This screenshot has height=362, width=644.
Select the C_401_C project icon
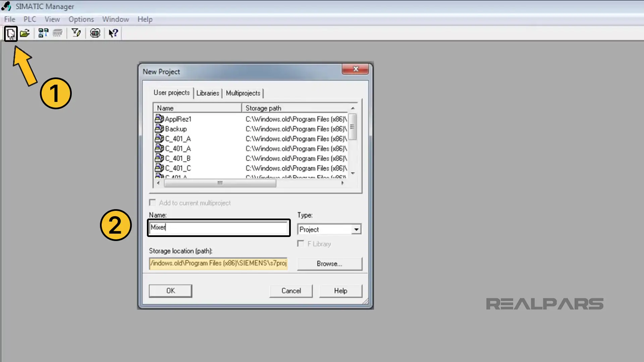pos(159,168)
